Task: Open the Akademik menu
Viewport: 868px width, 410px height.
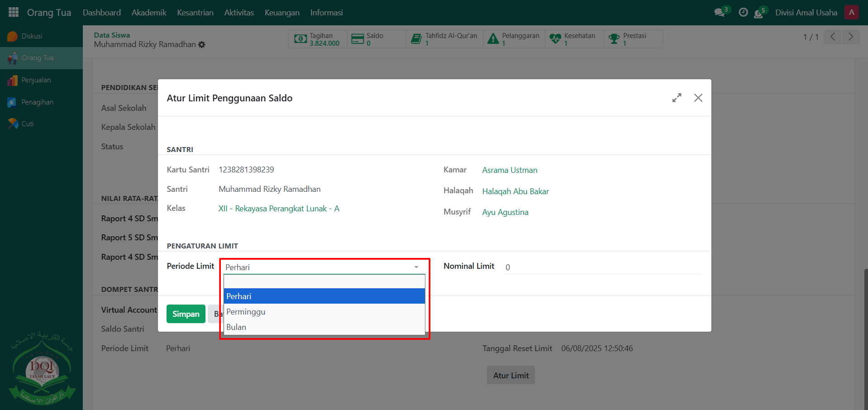Action: tap(149, 13)
